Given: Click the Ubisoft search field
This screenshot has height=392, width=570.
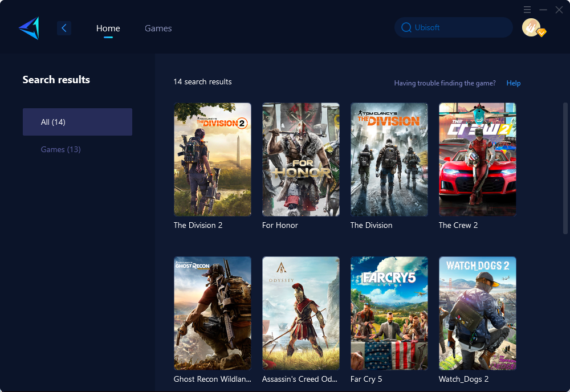Looking at the screenshot, I should click(456, 27).
